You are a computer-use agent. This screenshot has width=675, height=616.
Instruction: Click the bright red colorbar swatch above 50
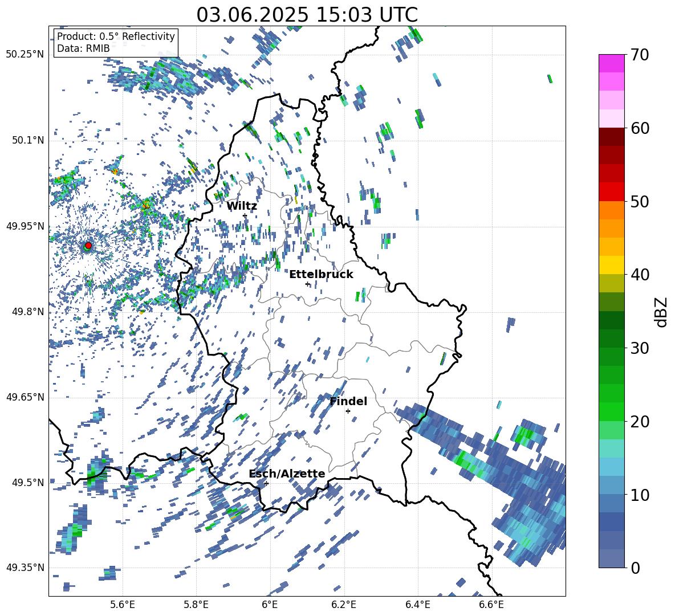(x=611, y=192)
